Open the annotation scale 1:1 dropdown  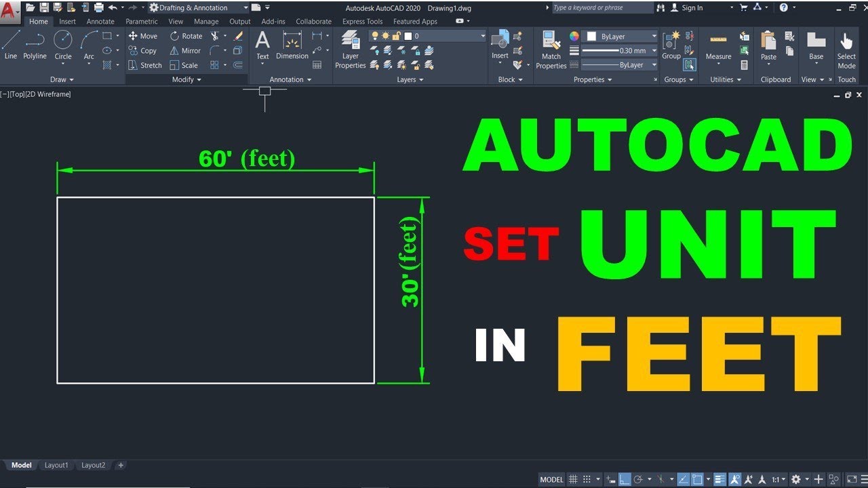point(779,479)
